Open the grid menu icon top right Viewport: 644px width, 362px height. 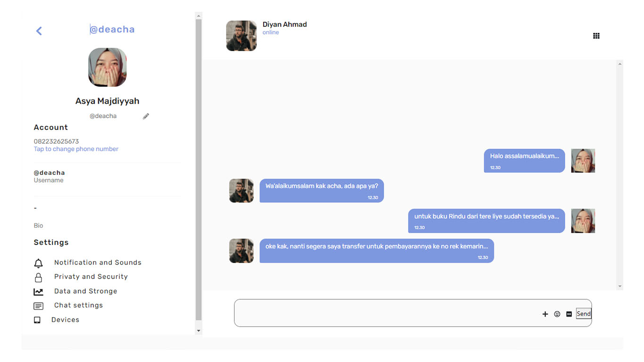pyautogui.click(x=596, y=35)
